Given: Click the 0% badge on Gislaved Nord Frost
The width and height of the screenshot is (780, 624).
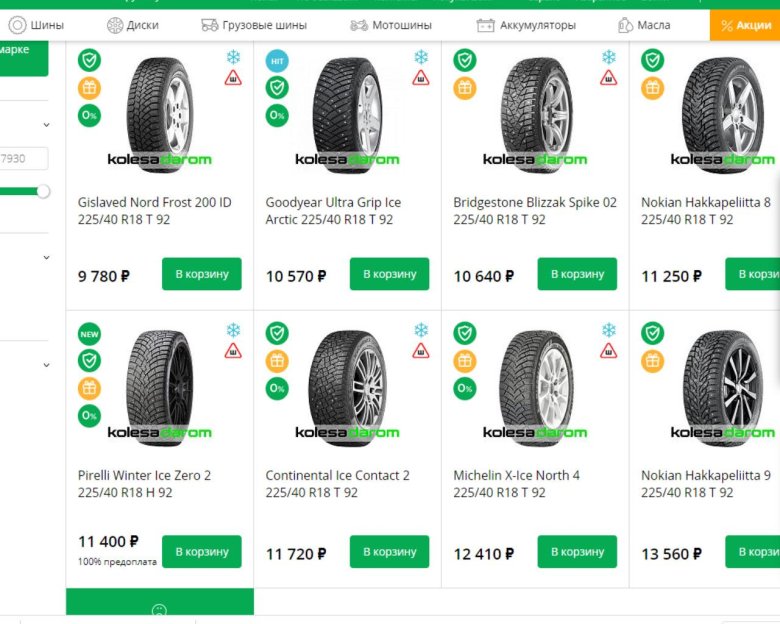Looking at the screenshot, I should (90, 115).
